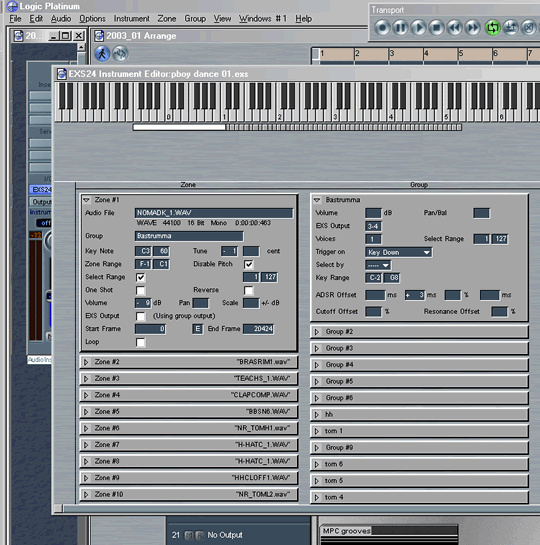540x545 pixels.
Task: Toggle the Select Range checkbox in Zone #1
Action: (x=140, y=277)
